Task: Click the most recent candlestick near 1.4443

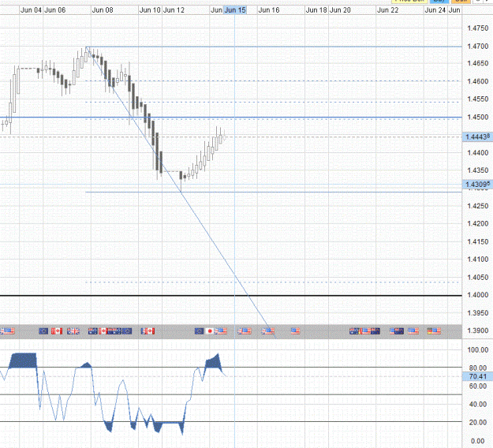Action: click(x=225, y=137)
